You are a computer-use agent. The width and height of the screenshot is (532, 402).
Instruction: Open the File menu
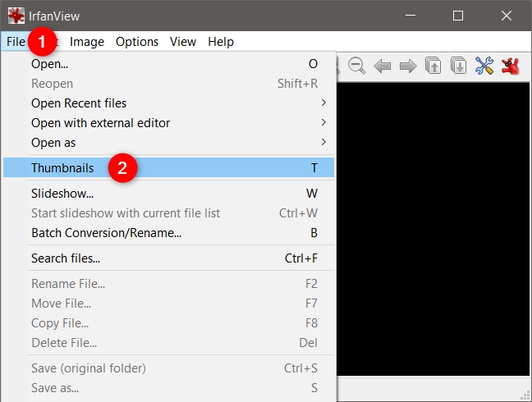[16, 42]
